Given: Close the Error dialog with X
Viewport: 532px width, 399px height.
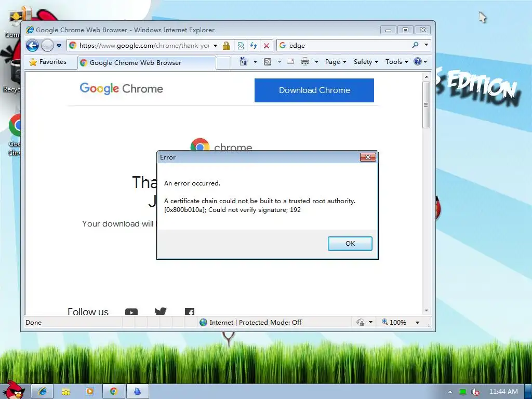Looking at the screenshot, I should (x=368, y=157).
